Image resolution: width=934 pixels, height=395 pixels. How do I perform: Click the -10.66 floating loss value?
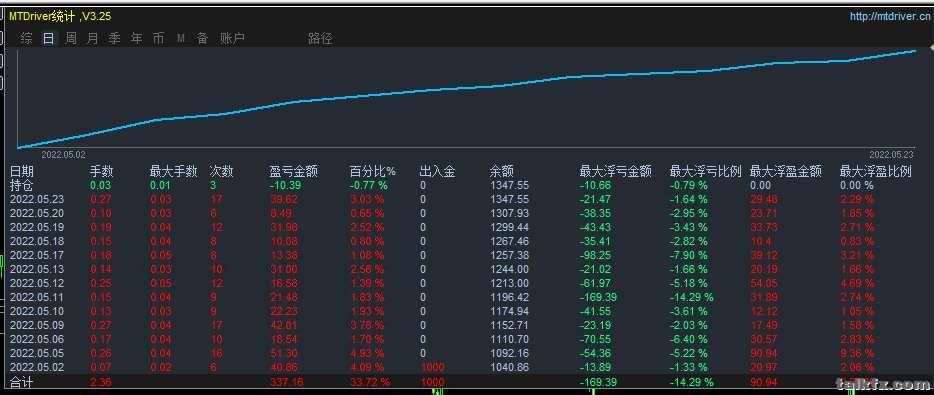point(594,185)
